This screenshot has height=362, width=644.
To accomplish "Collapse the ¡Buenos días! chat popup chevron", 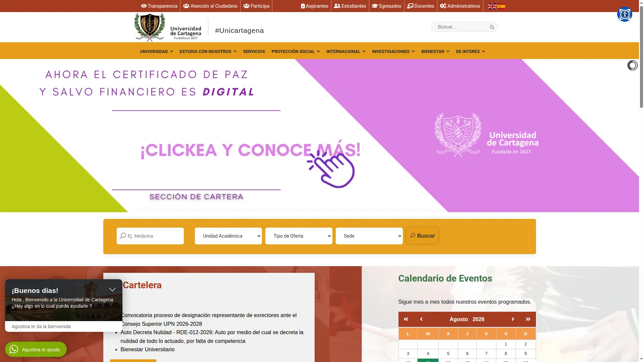I will 112,290.
